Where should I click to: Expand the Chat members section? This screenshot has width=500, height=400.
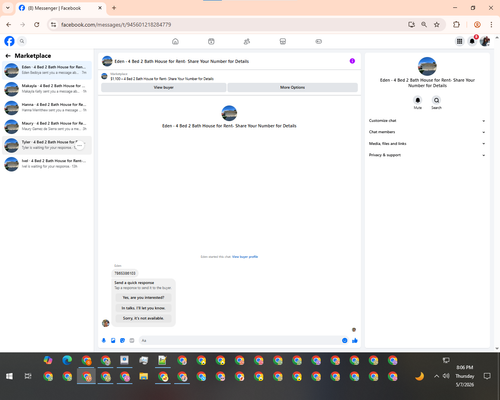427,132
